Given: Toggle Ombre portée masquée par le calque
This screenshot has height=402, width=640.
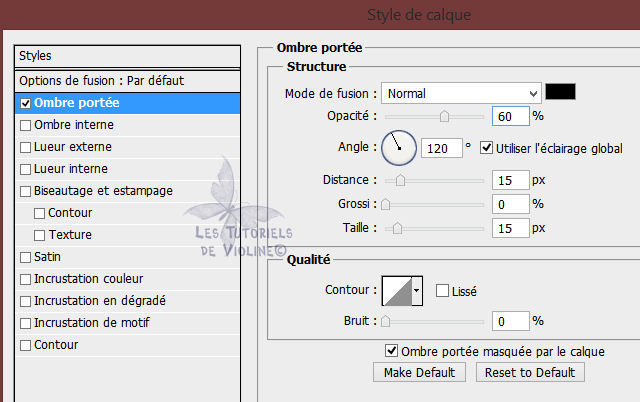Looking at the screenshot, I should (x=391, y=351).
